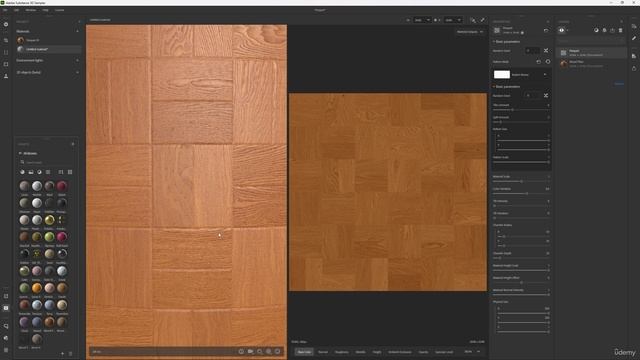Toggle the layer stack visibility eye
The width and height of the screenshot is (640, 360).
[562, 30]
